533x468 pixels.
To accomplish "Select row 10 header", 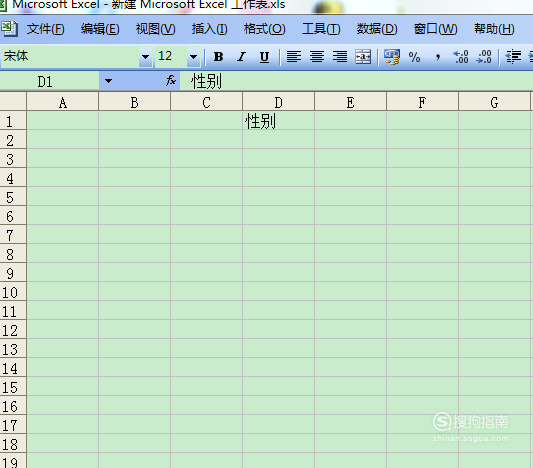I will [x=13, y=292].
